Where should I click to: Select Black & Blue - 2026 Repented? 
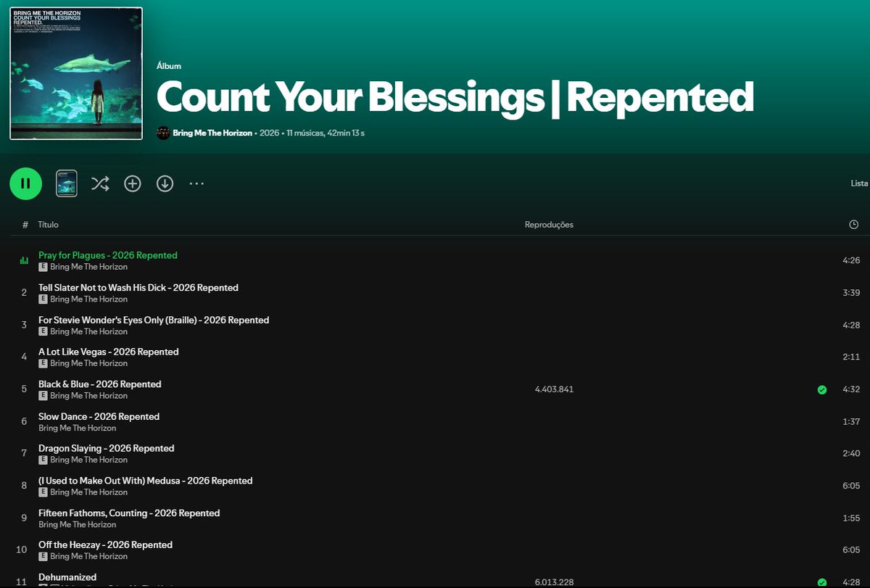[x=100, y=384]
